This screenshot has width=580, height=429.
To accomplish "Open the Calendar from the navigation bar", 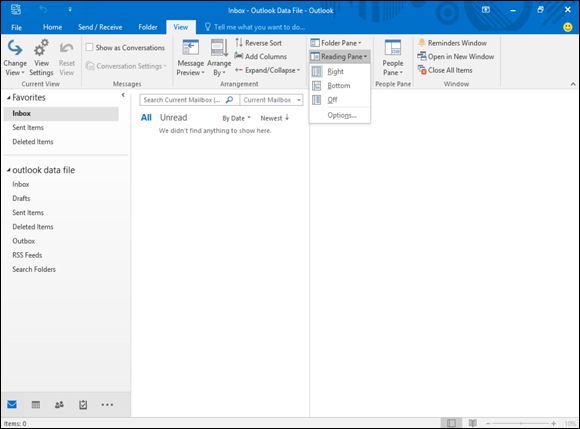I will point(36,405).
